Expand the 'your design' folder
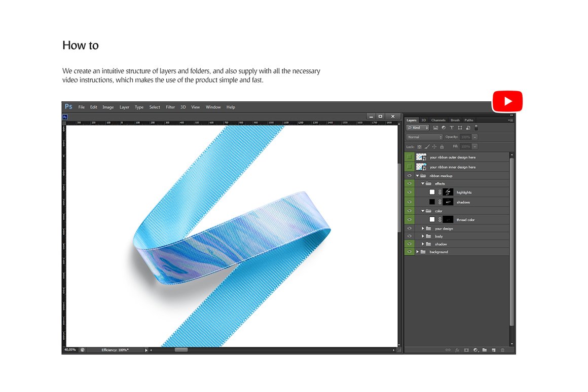 click(x=423, y=228)
